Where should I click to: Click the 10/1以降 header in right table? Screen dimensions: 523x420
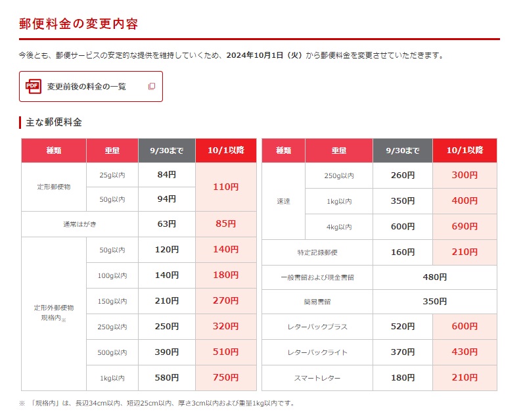tap(464, 151)
